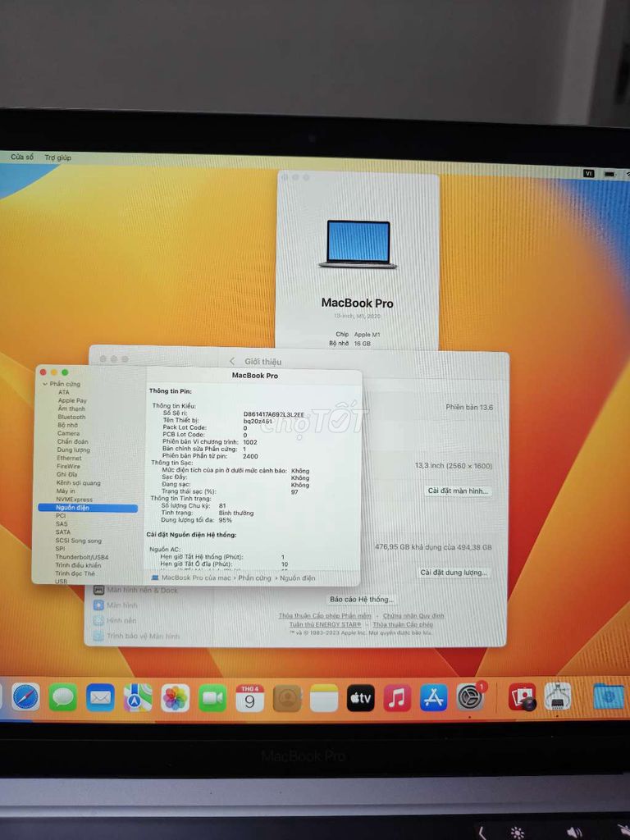The height and width of the screenshot is (840, 630).
Task: Click the Cài đặt dung lượng... button
Action: click(x=454, y=573)
